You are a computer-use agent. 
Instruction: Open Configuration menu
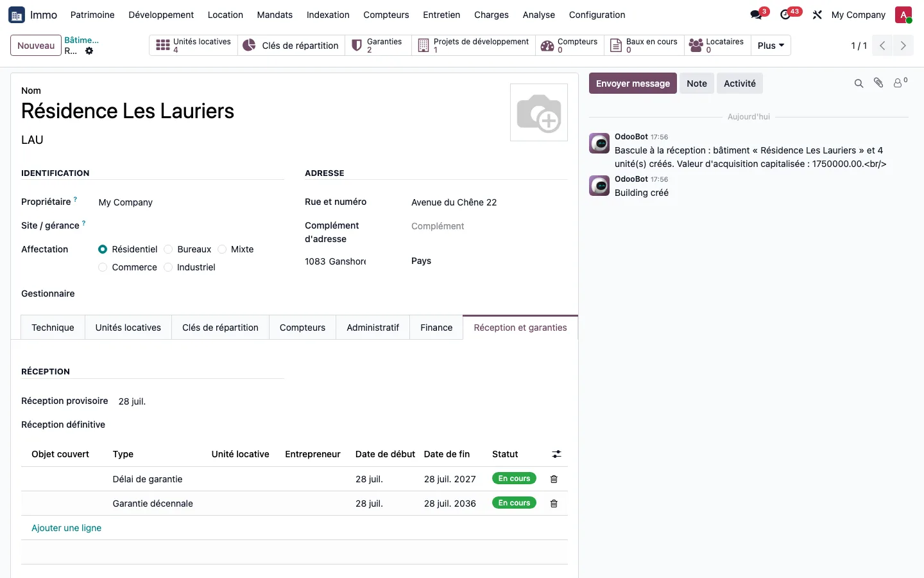[597, 15]
